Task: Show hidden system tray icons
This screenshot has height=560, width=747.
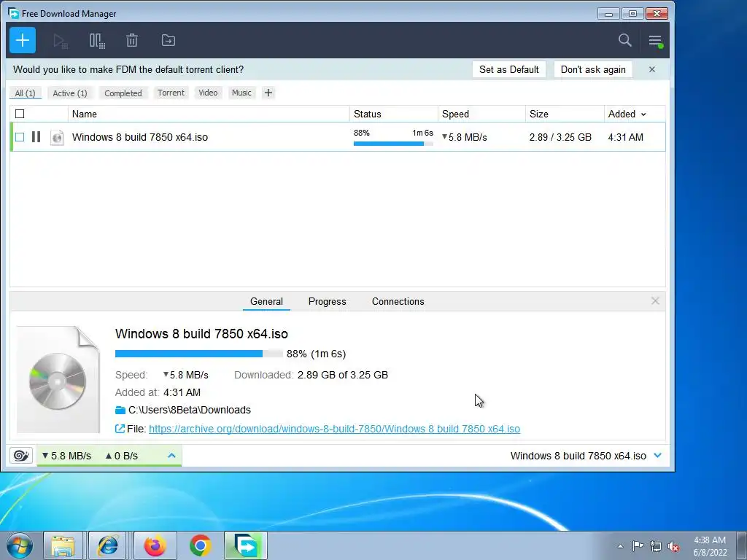Action: (620, 546)
